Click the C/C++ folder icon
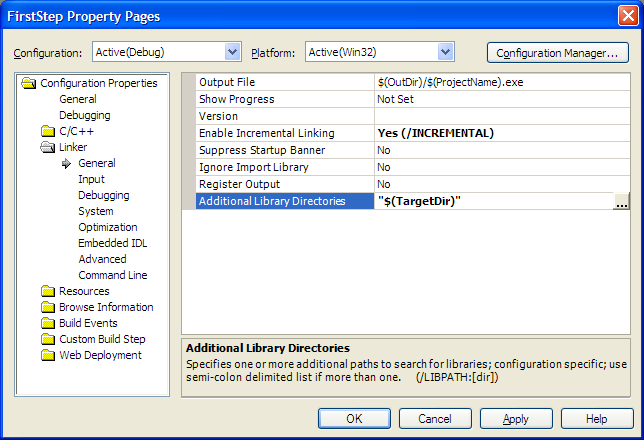This screenshot has height=440, width=644. click(47, 132)
